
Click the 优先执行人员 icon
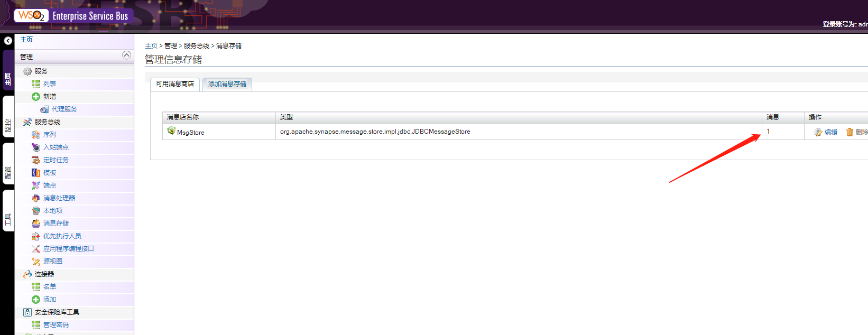[36, 236]
